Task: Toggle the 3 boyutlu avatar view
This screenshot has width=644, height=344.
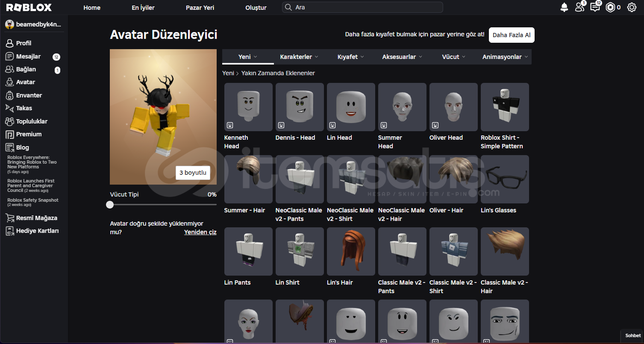Action: tap(193, 173)
